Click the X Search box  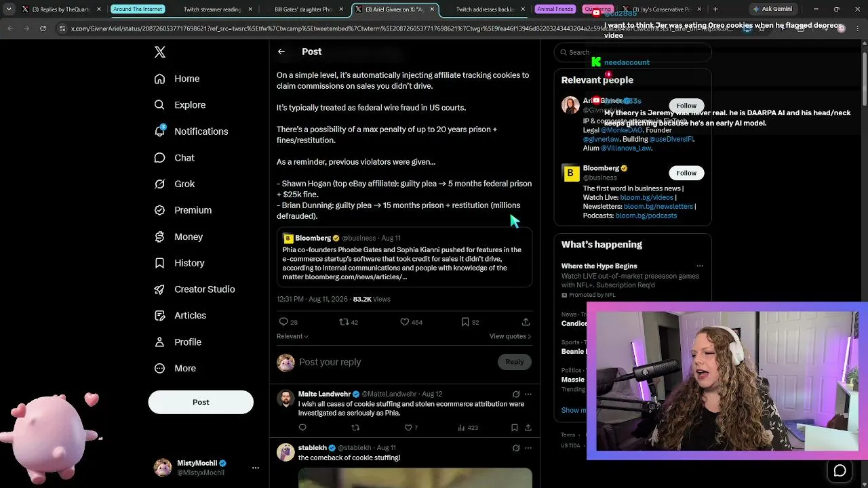click(633, 52)
